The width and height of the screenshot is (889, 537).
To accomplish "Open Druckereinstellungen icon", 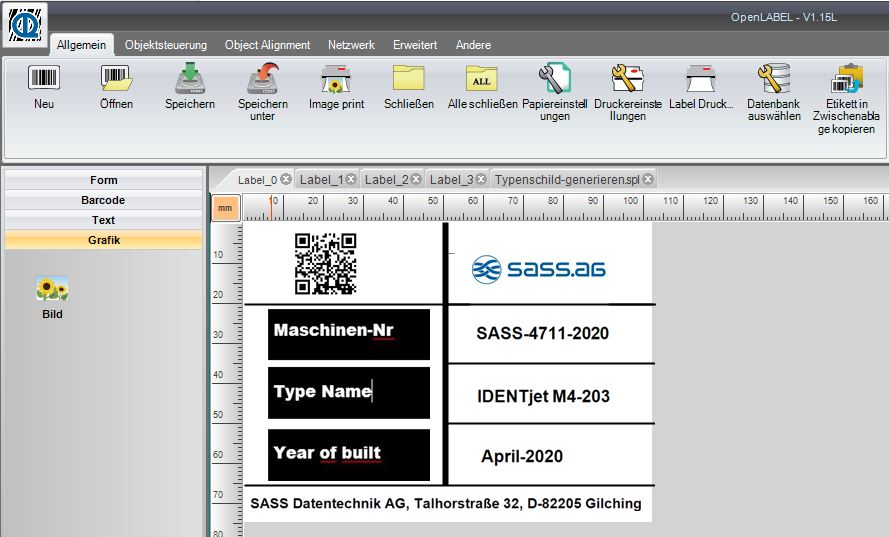I will point(628,78).
